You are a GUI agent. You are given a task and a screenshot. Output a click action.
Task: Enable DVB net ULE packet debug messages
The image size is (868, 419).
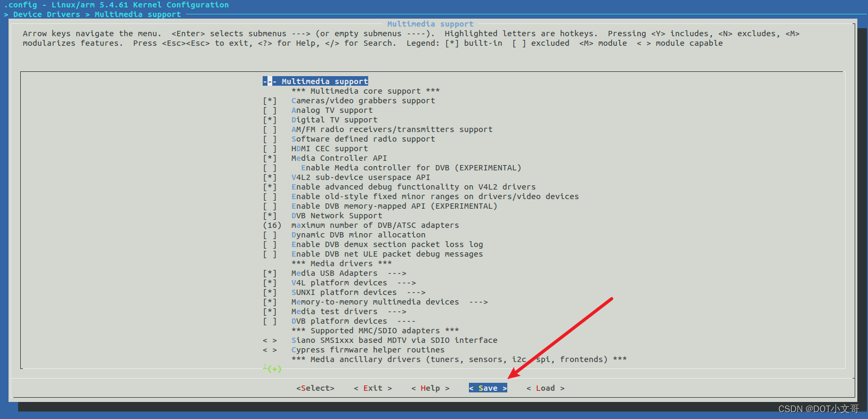click(270, 254)
